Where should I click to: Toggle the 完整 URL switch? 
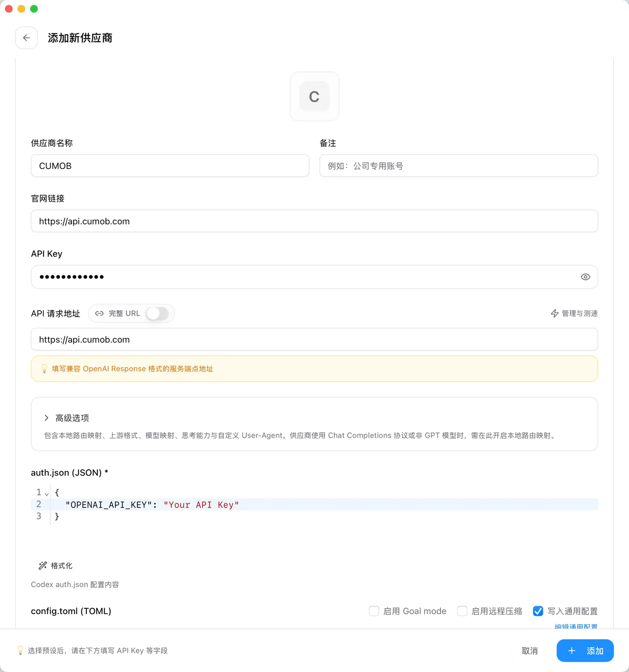pos(157,313)
